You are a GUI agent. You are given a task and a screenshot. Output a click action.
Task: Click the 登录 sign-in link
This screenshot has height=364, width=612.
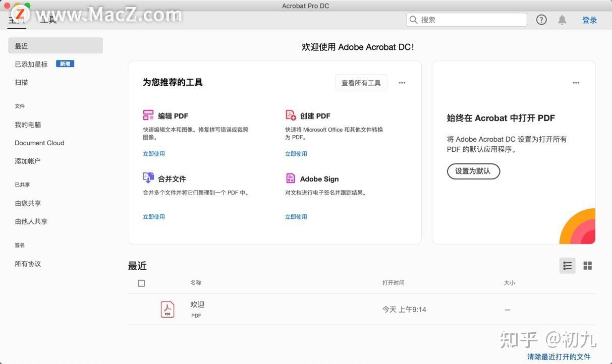[589, 20]
